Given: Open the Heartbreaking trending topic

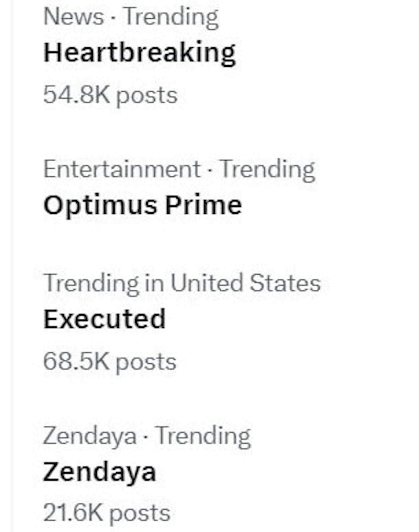Looking at the screenshot, I should pos(139,53).
